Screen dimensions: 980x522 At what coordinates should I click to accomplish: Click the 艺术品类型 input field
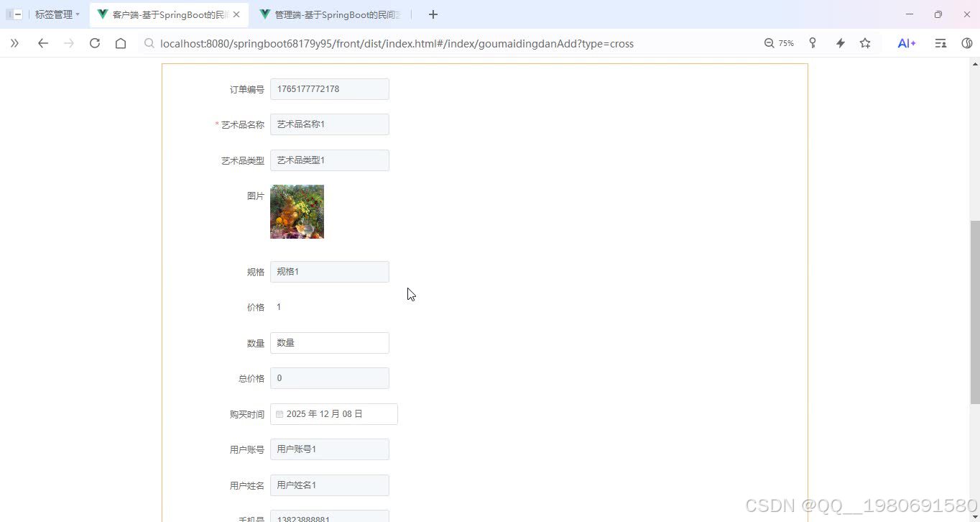[x=330, y=160]
